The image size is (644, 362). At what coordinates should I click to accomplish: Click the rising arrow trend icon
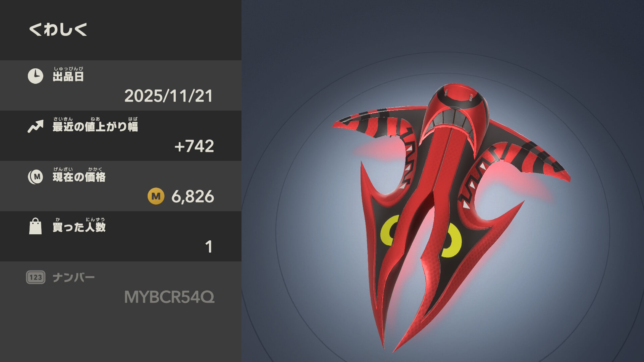pos(36,126)
